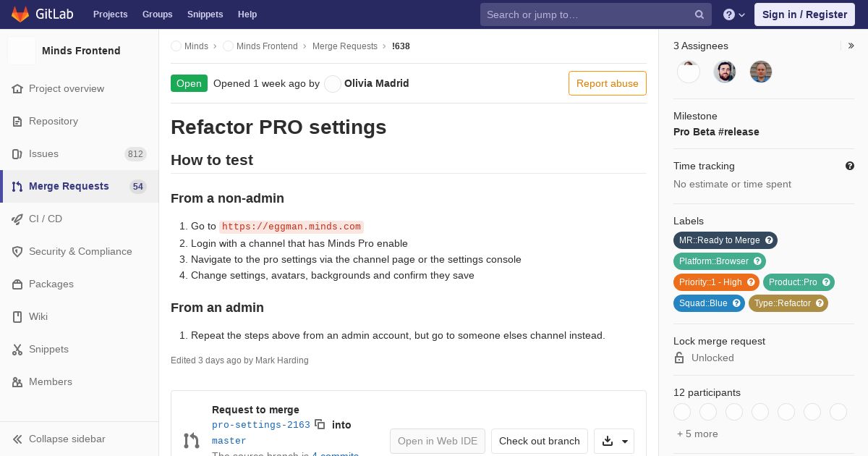The width and height of the screenshot is (868, 456).
Task: Open the Minds Frontend breadcrumb link
Action: (x=267, y=46)
